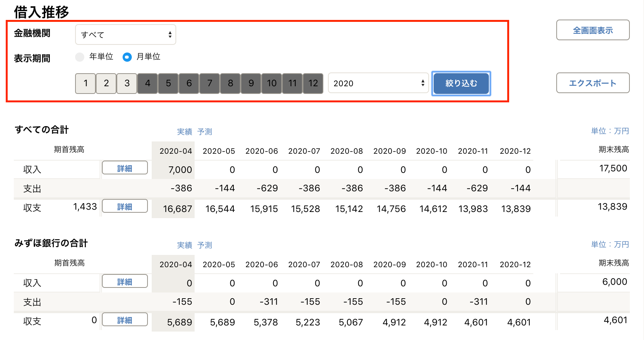Open the 金融機関 dropdown showing すべて
644x340 pixels.
126,34
